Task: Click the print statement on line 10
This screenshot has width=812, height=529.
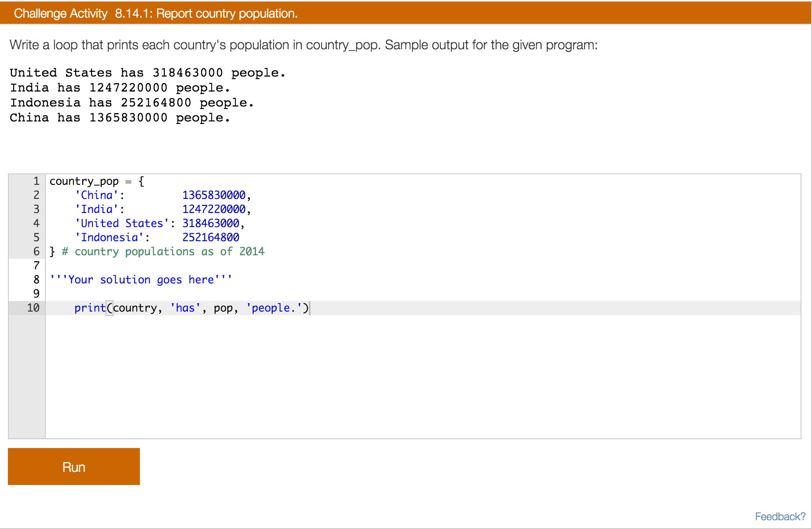Action: (x=192, y=308)
